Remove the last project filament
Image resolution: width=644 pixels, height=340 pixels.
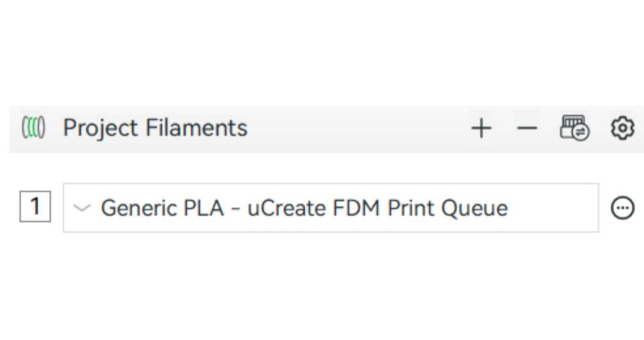coord(527,128)
